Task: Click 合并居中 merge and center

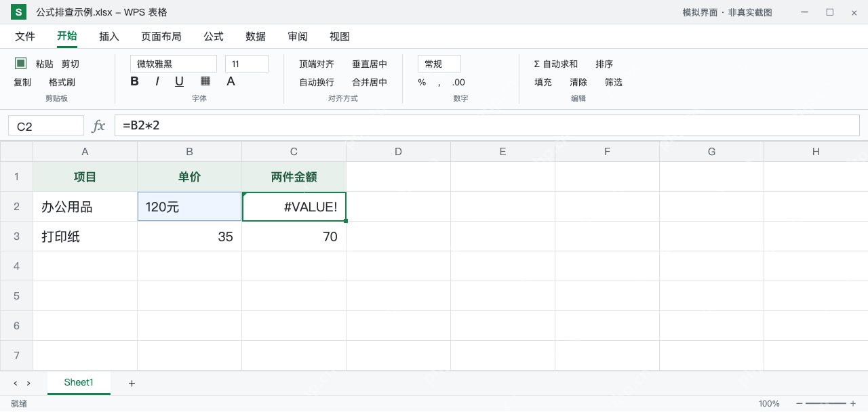Action: click(370, 82)
